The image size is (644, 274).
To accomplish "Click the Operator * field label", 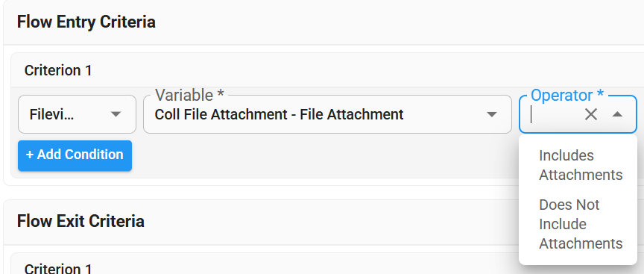I will pos(567,96).
